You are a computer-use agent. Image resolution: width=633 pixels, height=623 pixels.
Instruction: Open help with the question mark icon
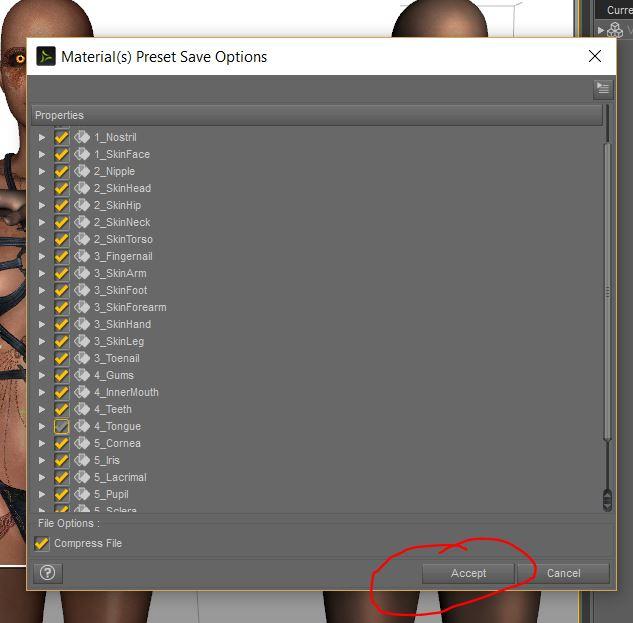(48, 573)
